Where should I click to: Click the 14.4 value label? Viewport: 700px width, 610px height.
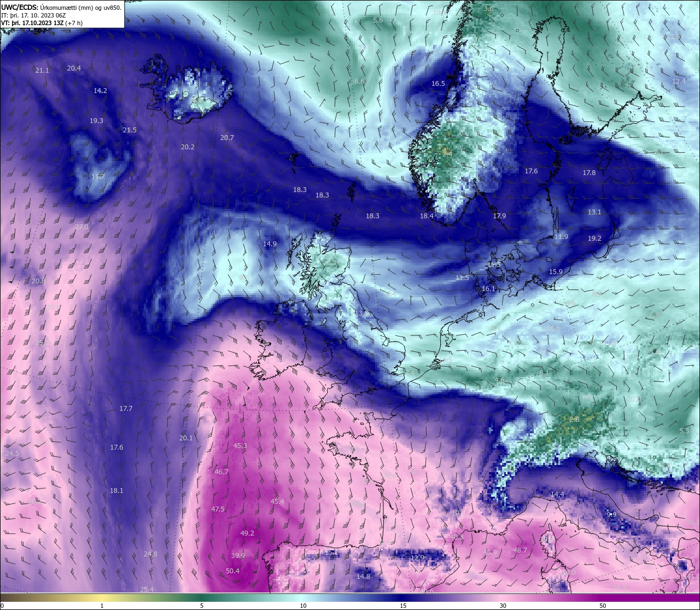(x=557, y=495)
